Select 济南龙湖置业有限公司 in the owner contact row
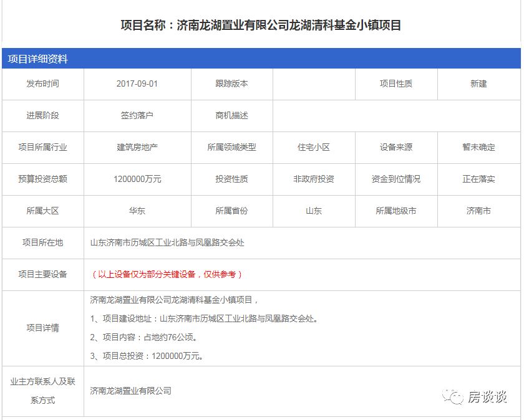Image resolution: width=524 pixels, height=420 pixels. tap(130, 391)
